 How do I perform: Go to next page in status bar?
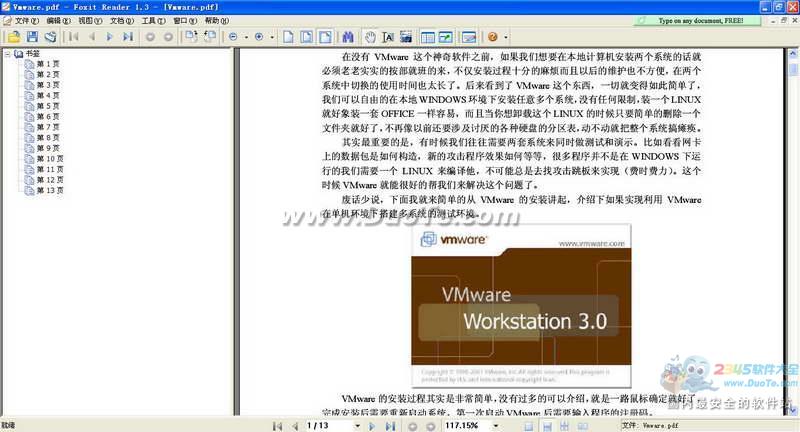(x=372, y=426)
